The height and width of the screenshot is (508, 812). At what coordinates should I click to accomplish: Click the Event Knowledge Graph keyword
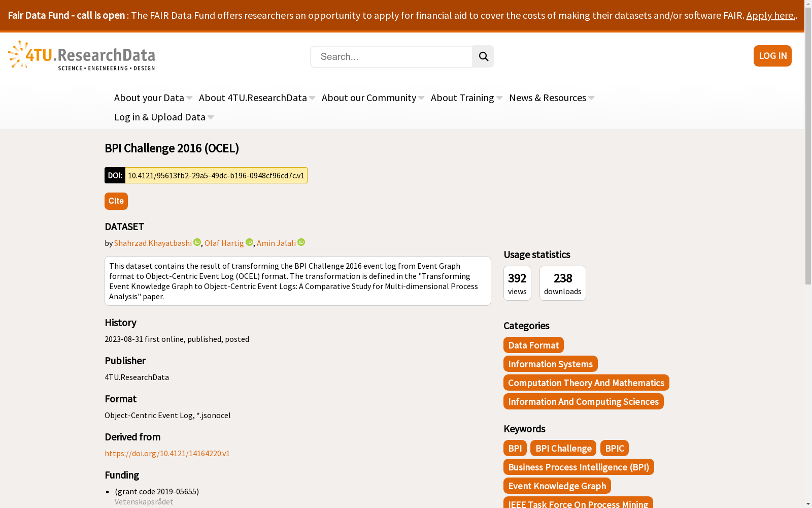click(x=557, y=486)
